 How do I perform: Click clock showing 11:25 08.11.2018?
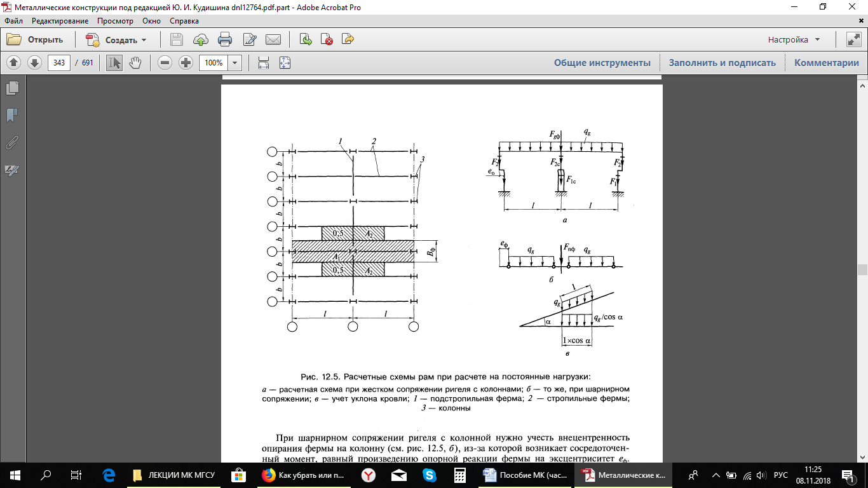click(814, 475)
